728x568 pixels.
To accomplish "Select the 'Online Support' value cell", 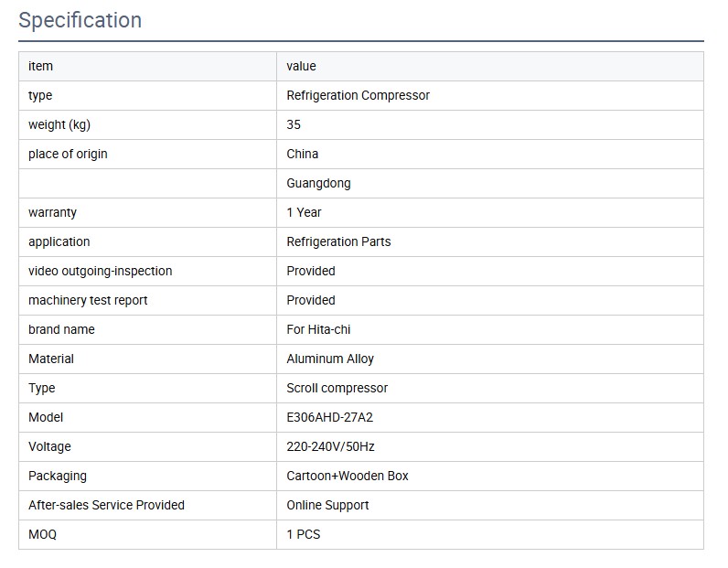I will [x=327, y=505].
